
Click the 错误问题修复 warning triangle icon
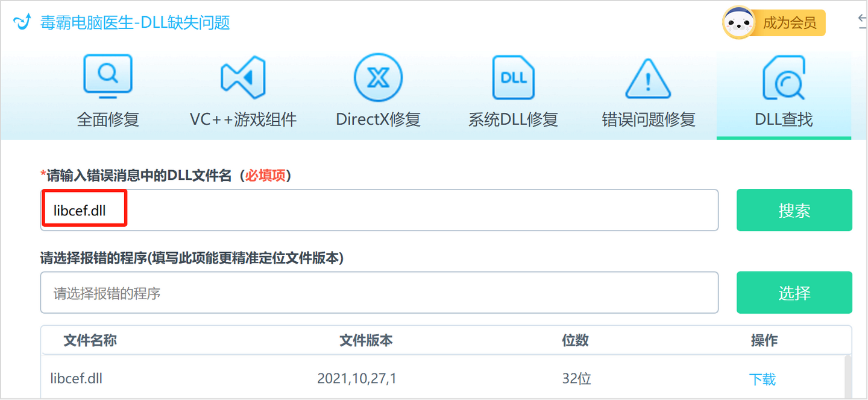click(x=648, y=77)
